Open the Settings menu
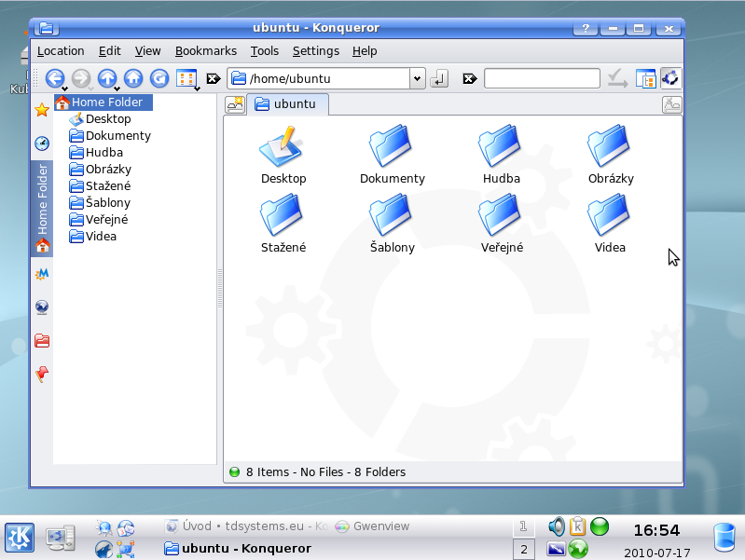Viewport: 745px width, 560px height. (x=315, y=51)
